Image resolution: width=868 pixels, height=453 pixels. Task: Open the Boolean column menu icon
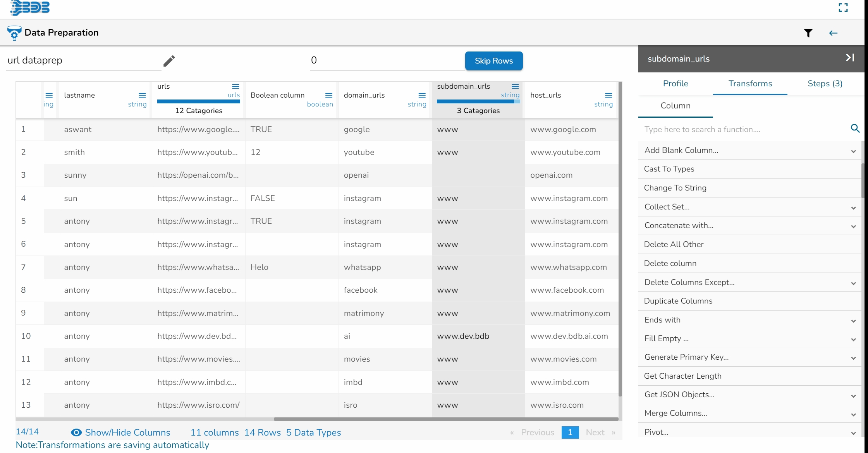click(x=328, y=95)
